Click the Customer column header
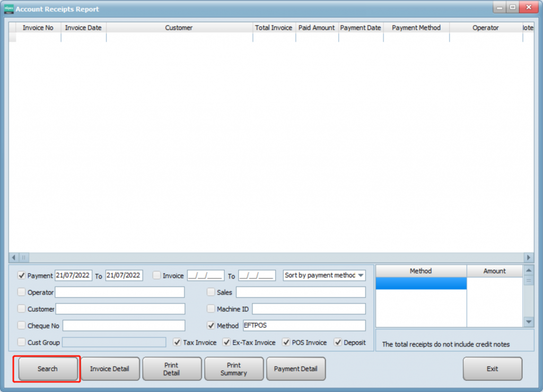Screen dimensions: 543x392 click(179, 28)
